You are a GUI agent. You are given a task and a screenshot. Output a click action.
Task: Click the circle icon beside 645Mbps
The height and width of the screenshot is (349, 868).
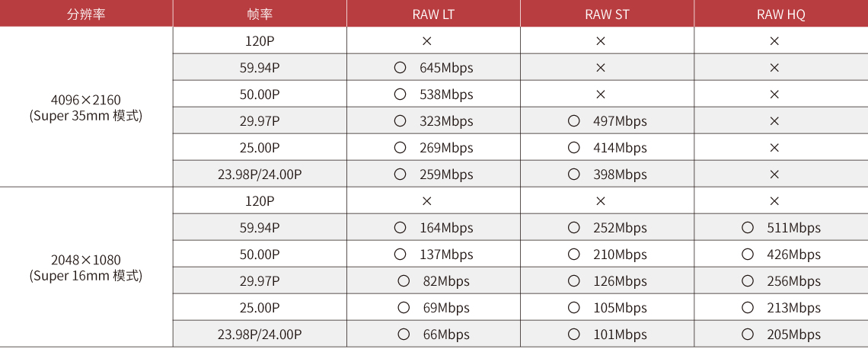[x=400, y=68]
